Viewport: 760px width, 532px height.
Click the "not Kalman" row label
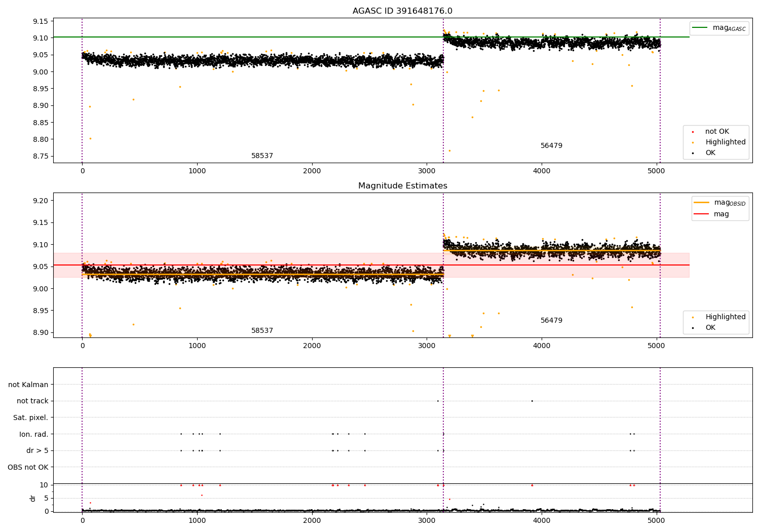28,385
